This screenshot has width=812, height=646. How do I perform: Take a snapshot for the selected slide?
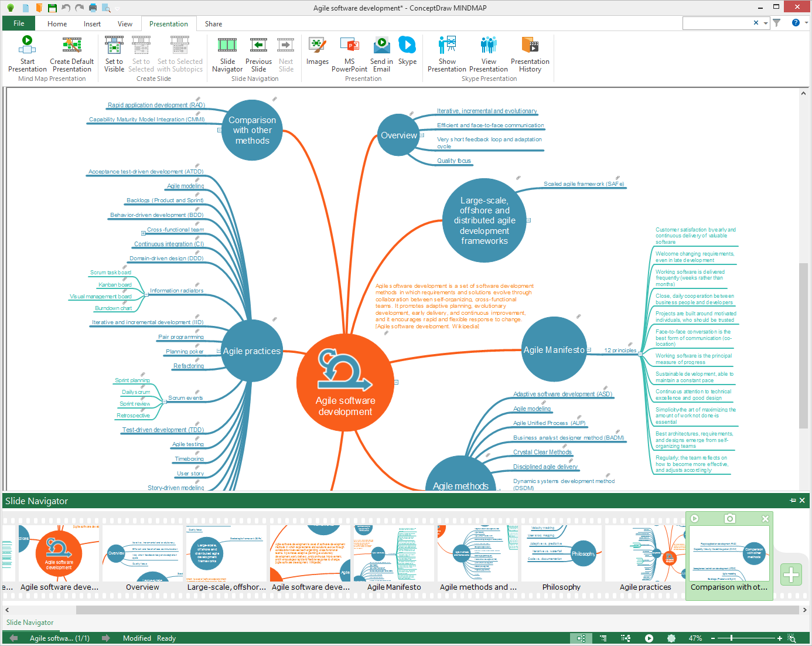[x=729, y=518]
